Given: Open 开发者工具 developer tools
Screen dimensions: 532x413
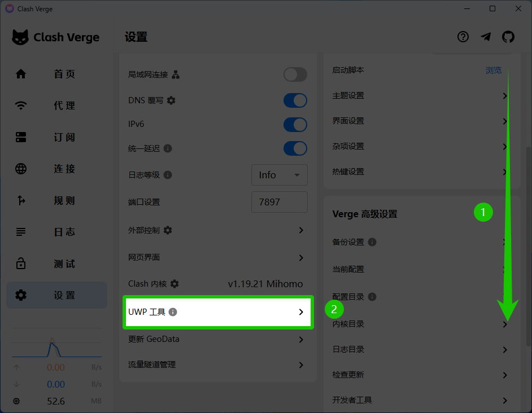Looking at the screenshot, I should coord(422,400).
